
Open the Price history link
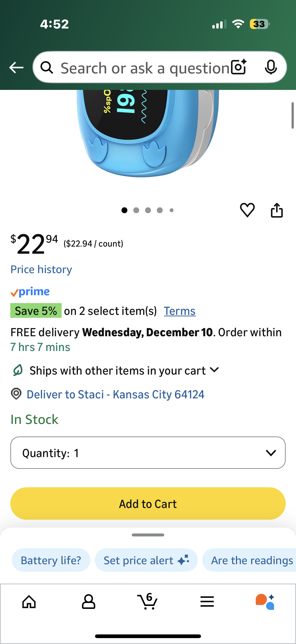tap(41, 269)
